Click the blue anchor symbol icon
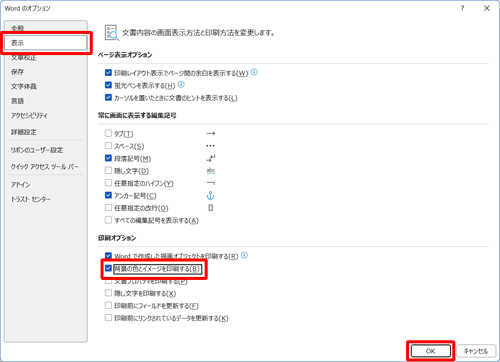This screenshot has width=500, height=362. (210, 195)
